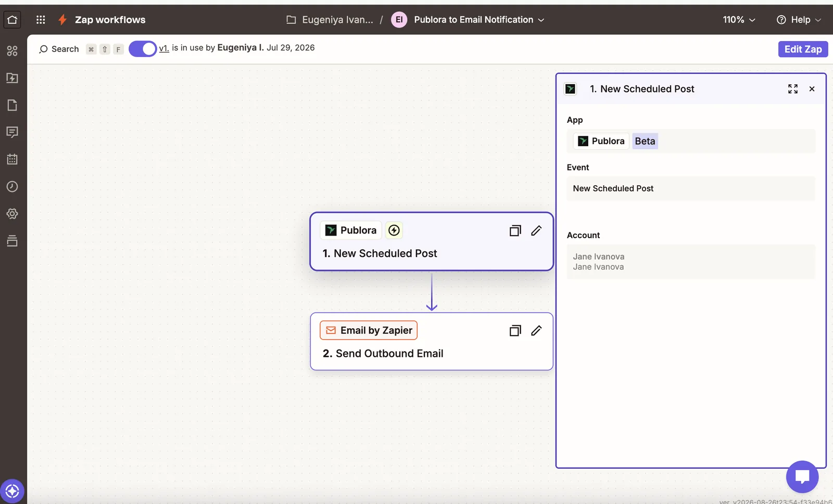This screenshot has height=504, width=833.
Task: Open the Eugeniya Ivan... folder breadcrumb
Action: [x=330, y=20]
